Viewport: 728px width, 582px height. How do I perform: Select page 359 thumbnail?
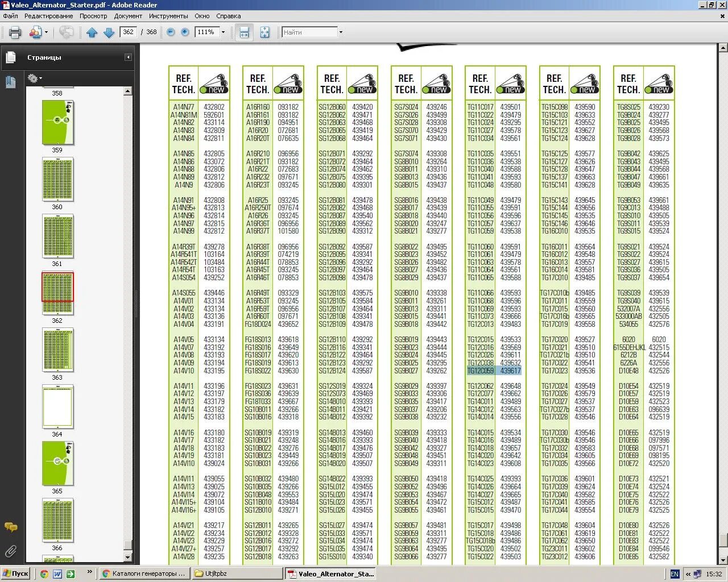tap(57, 122)
